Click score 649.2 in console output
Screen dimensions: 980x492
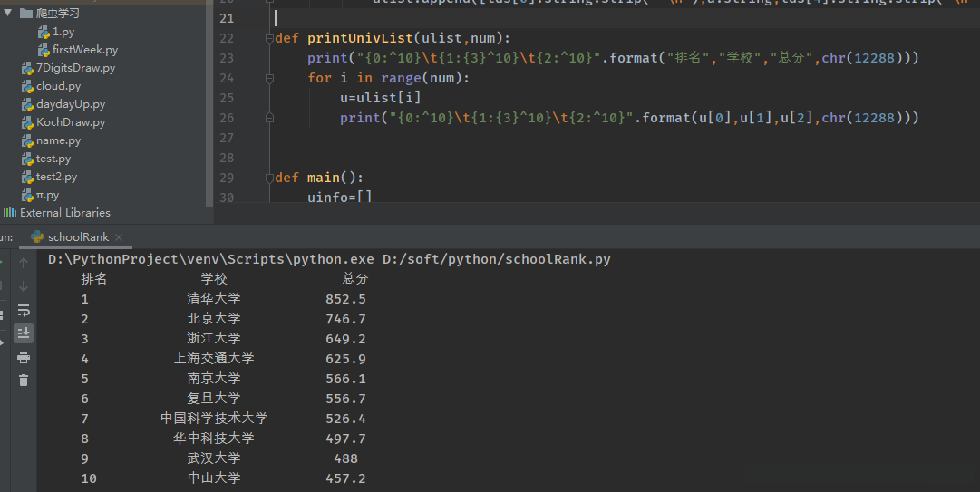click(345, 339)
